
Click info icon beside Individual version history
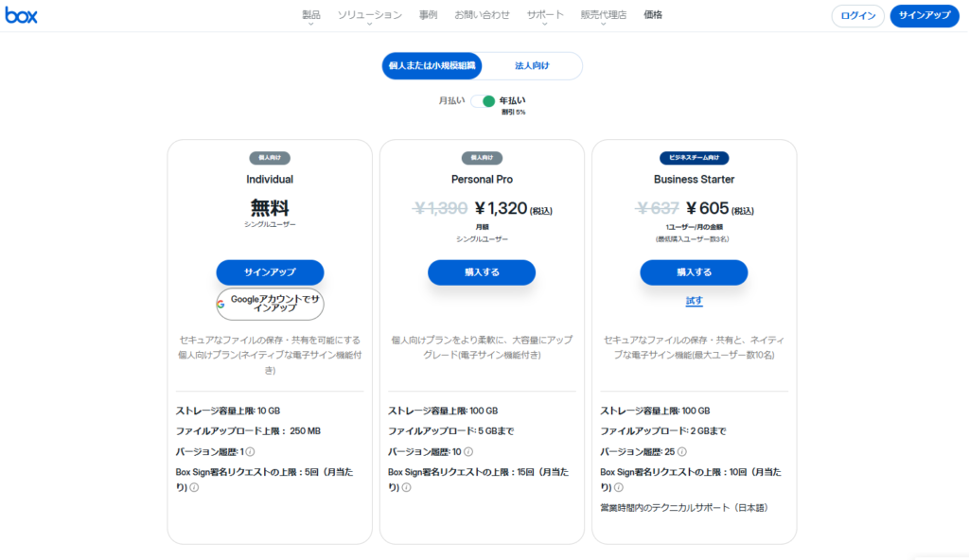point(251,451)
